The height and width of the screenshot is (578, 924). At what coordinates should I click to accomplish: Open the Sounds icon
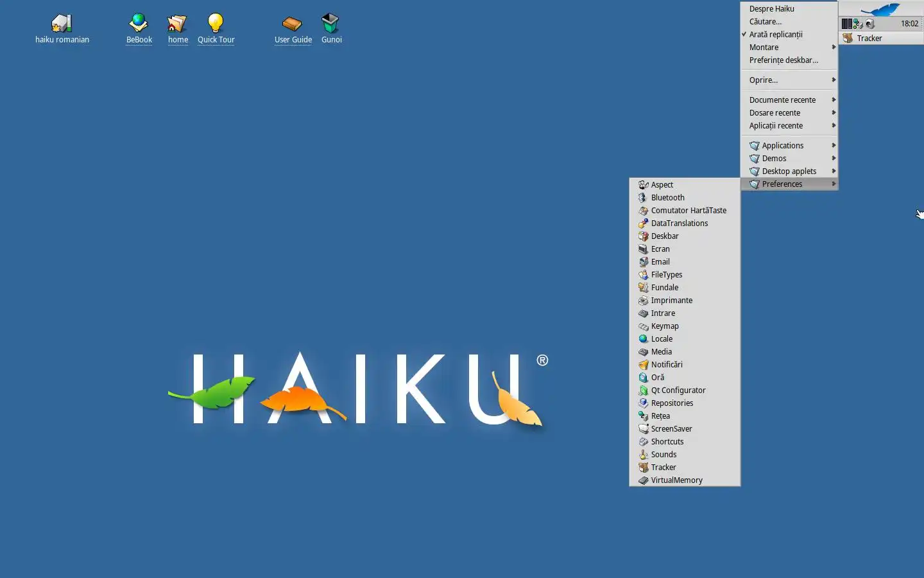point(643,455)
